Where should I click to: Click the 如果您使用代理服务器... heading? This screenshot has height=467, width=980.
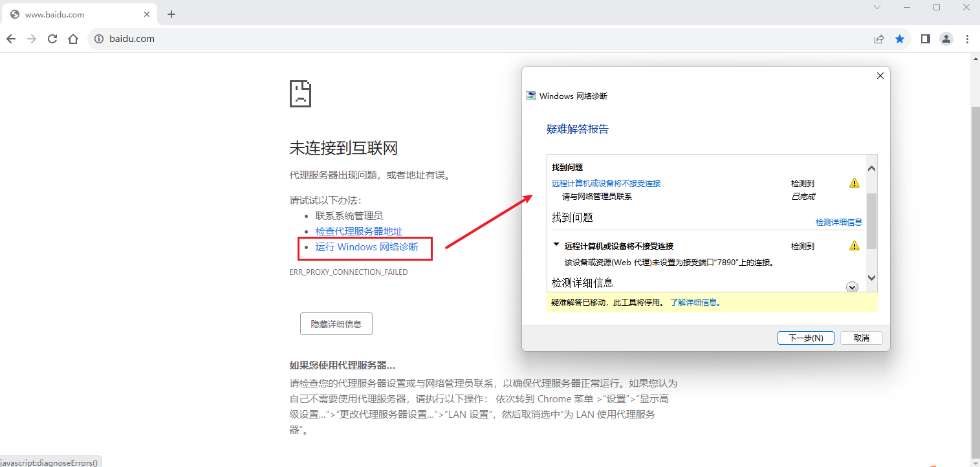point(342,365)
